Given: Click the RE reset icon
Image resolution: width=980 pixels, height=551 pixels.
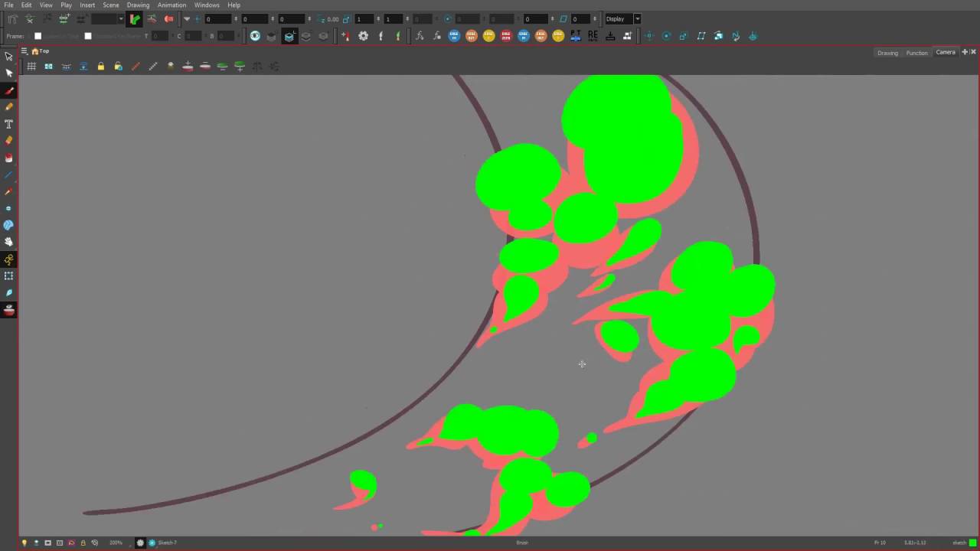Looking at the screenshot, I should [x=593, y=36].
